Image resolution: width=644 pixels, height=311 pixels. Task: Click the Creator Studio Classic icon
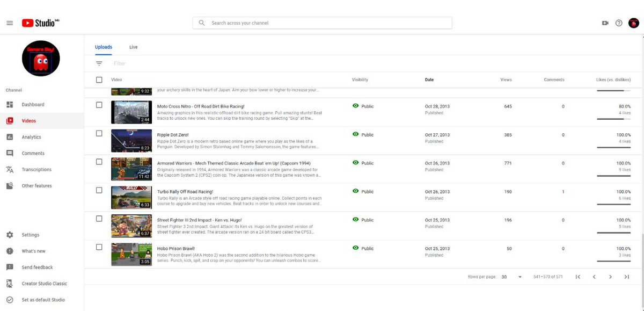10,283
